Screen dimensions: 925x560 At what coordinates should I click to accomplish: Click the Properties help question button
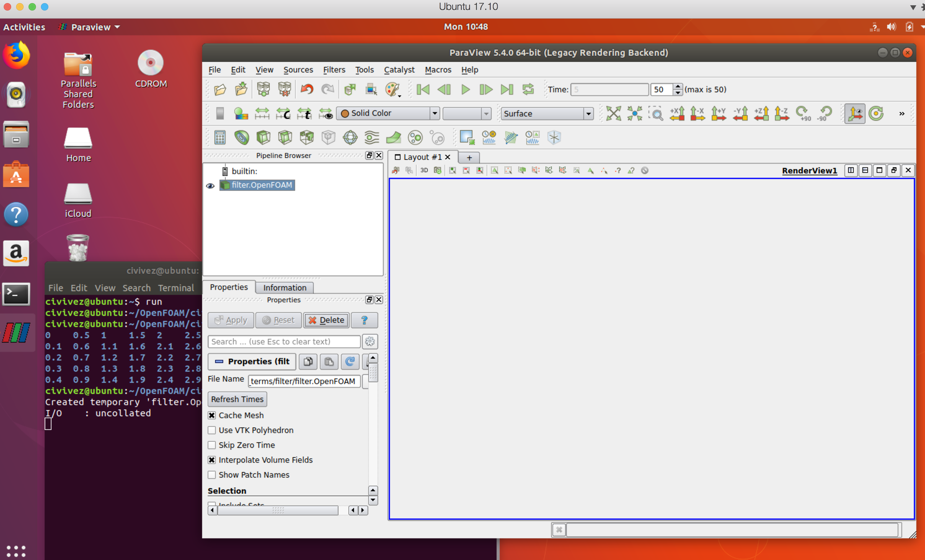tap(364, 320)
